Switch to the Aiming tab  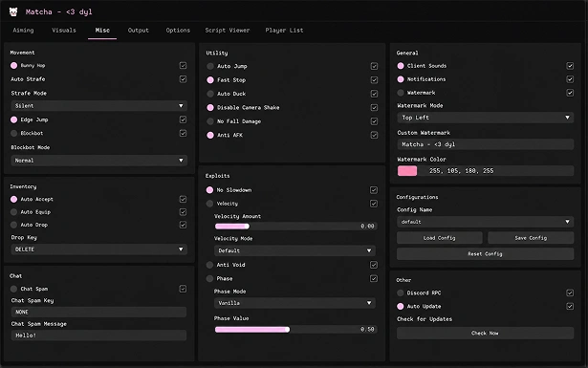[x=23, y=31]
